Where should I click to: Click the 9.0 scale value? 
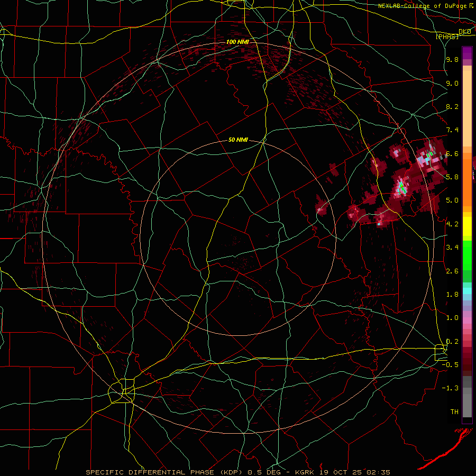pyautogui.click(x=452, y=83)
